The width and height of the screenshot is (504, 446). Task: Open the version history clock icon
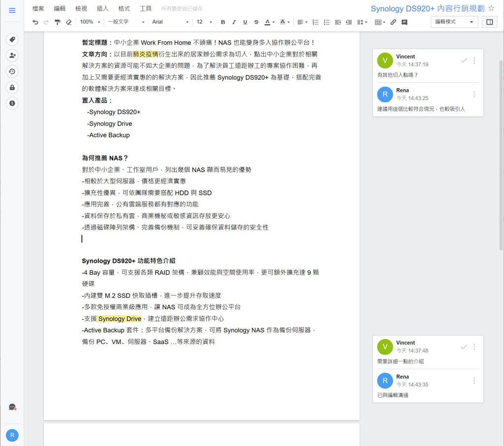[12, 71]
